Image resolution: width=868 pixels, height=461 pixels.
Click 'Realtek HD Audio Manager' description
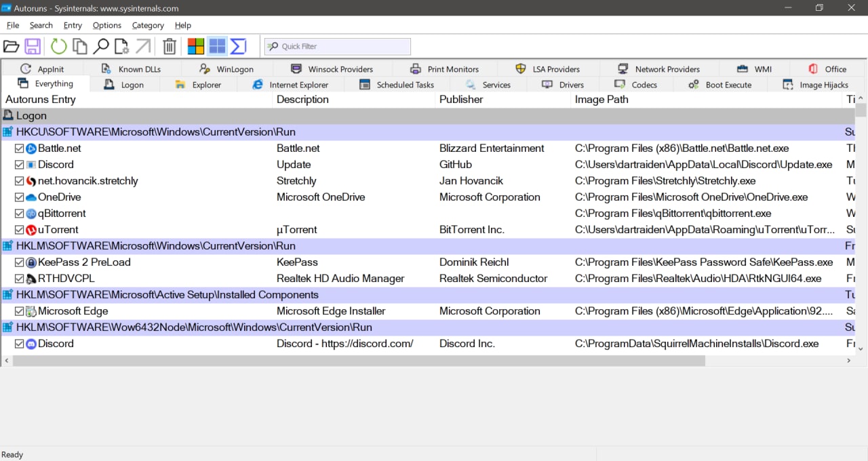[340, 279]
